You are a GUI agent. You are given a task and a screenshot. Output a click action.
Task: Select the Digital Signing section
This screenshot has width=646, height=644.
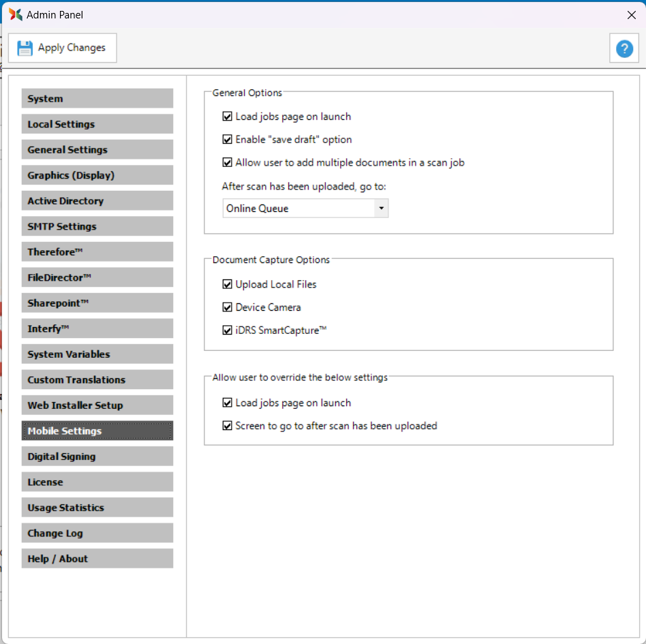(97, 457)
